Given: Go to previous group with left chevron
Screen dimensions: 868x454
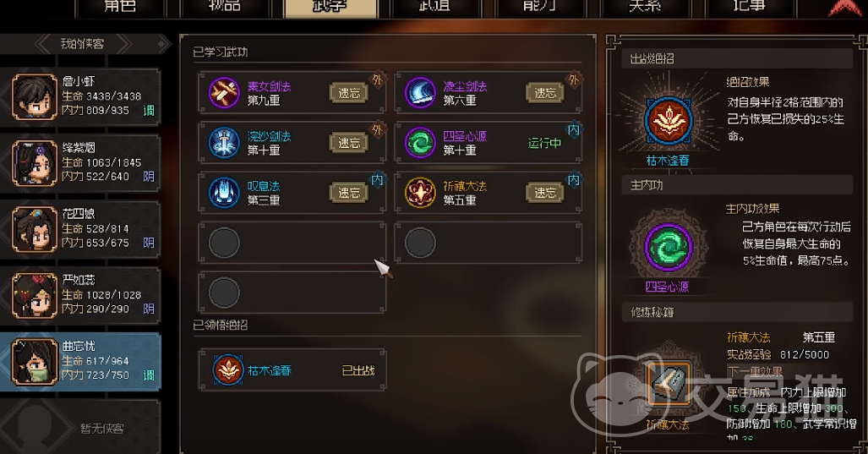Looking at the screenshot, I should pyautogui.click(x=44, y=44).
